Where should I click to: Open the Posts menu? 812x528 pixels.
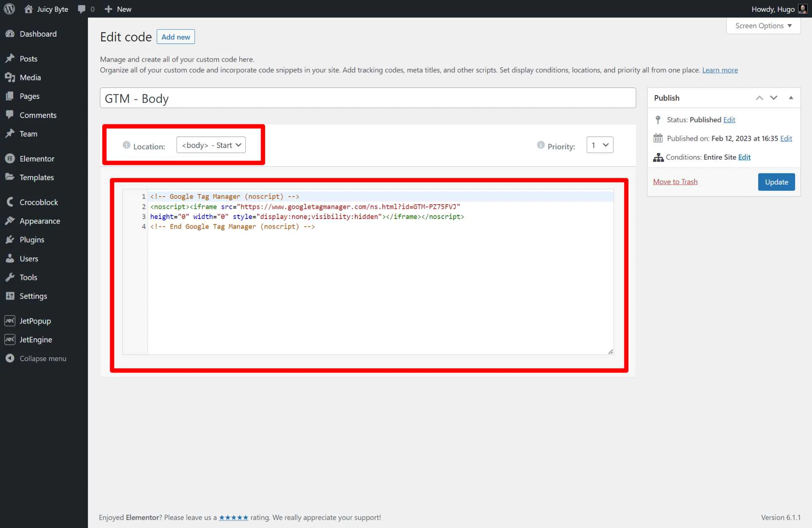click(x=10, y=58)
